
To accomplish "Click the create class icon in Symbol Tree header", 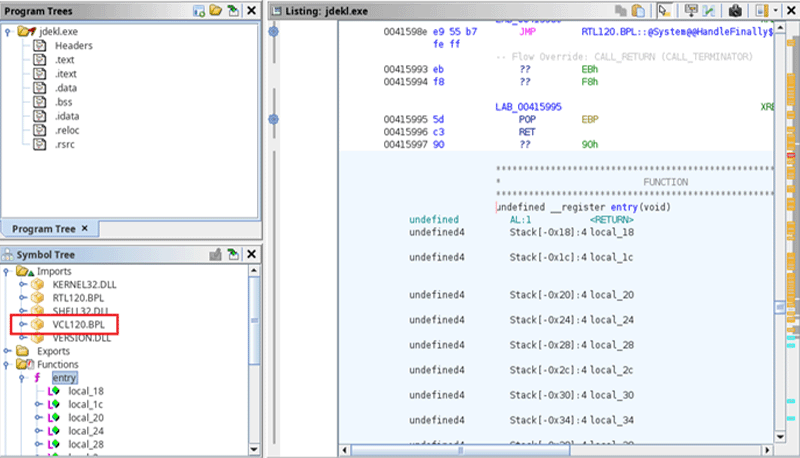I will (216, 254).
